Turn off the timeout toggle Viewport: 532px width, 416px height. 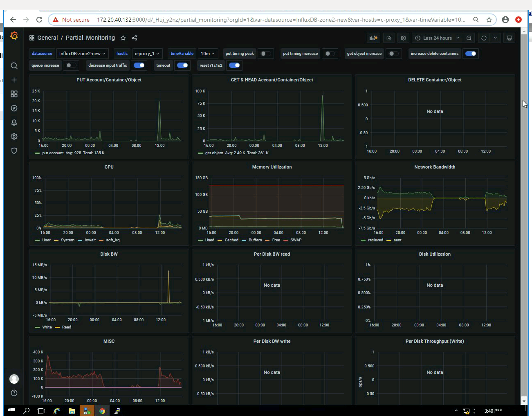pyautogui.click(x=182, y=65)
